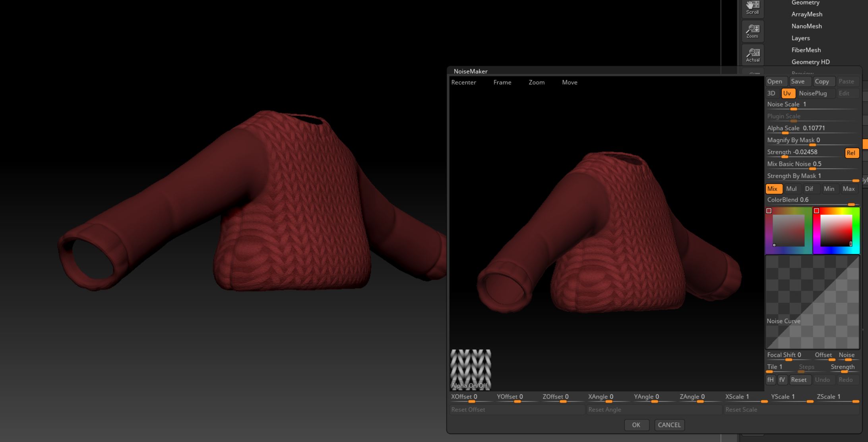Screen dimensions: 868x442
Task: Select the Mul blend mode
Action: pos(791,189)
